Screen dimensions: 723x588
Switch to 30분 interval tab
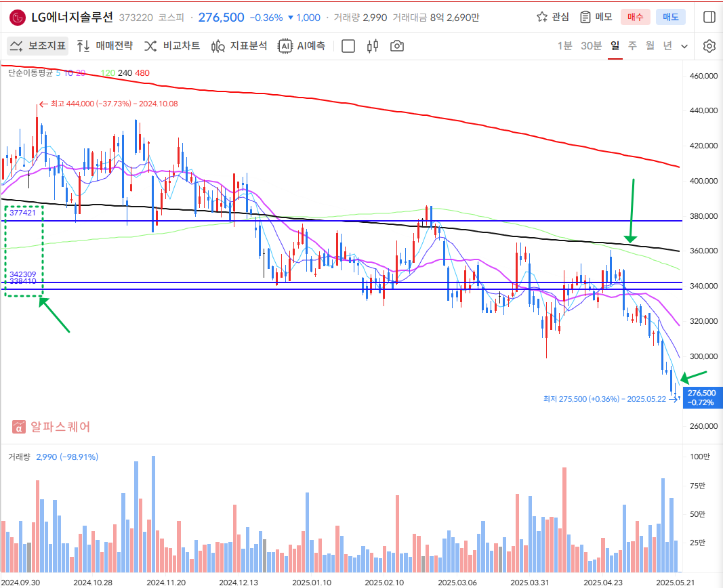point(591,45)
